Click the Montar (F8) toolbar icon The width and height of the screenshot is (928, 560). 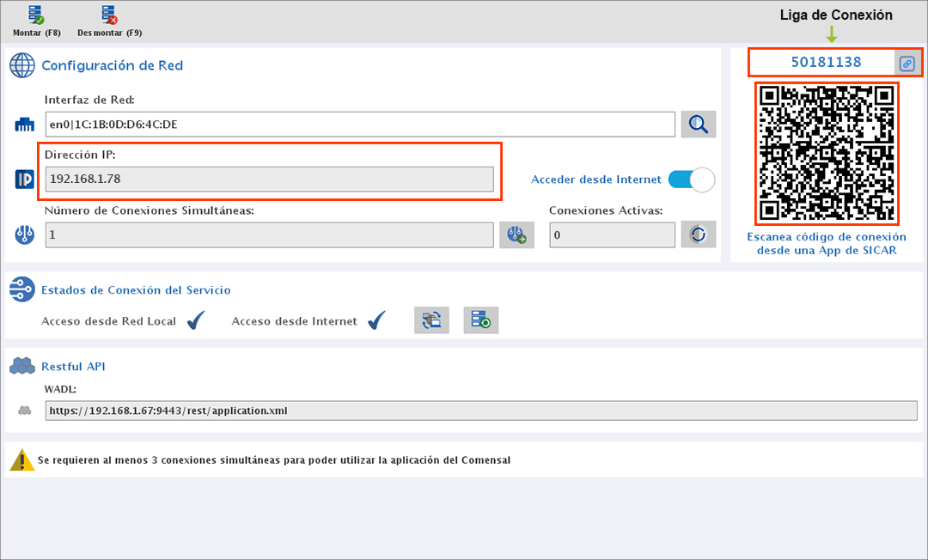coord(36,15)
